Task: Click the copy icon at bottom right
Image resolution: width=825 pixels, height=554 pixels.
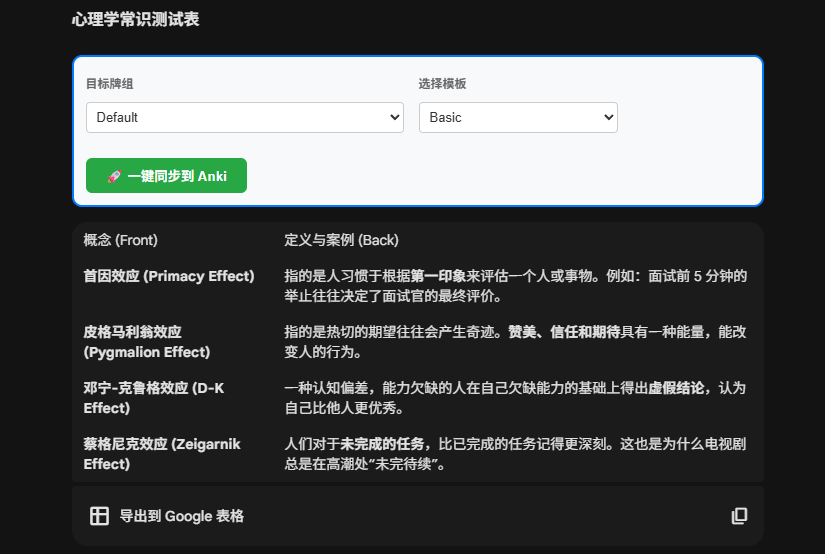Action: 739,516
